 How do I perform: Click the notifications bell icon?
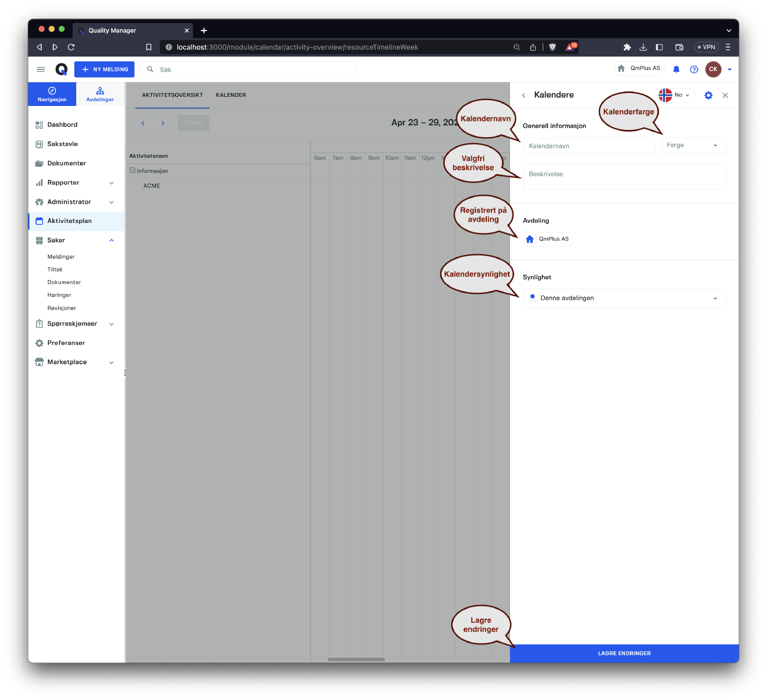(676, 70)
